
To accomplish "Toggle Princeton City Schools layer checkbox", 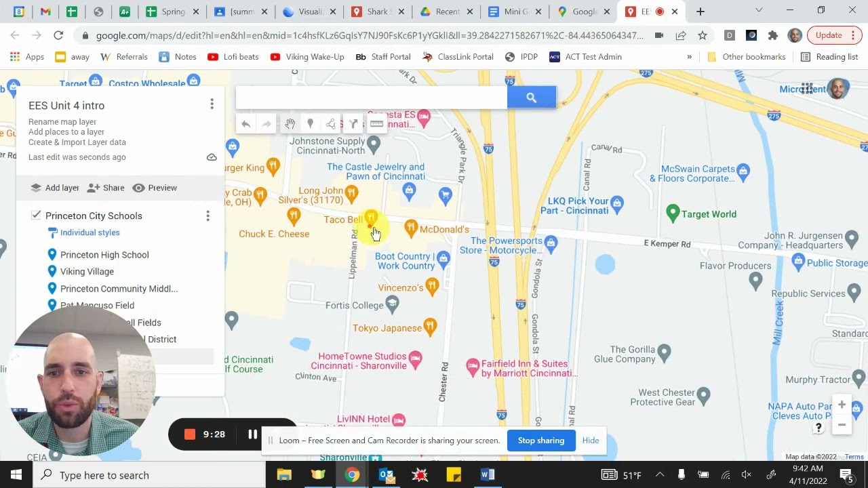I will point(36,216).
